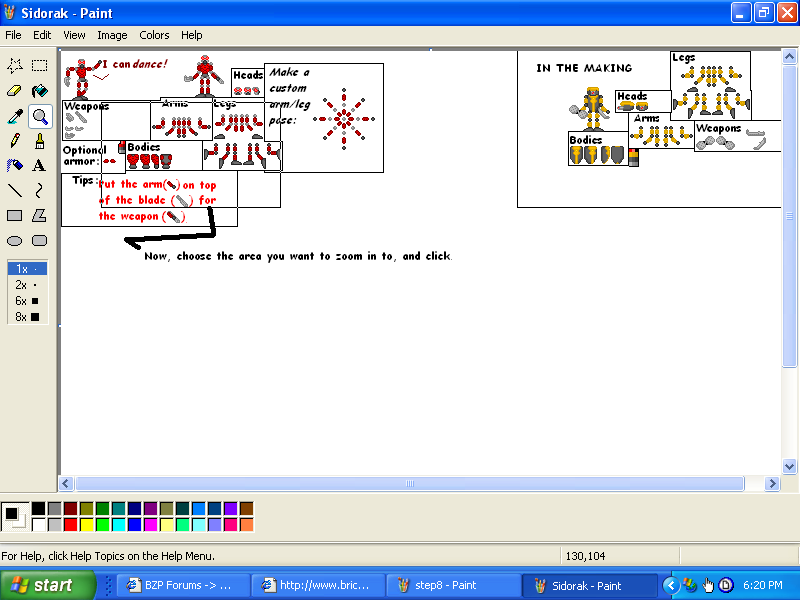This screenshot has height=600, width=800.
Task: Open the Help menu
Action: pos(192,35)
